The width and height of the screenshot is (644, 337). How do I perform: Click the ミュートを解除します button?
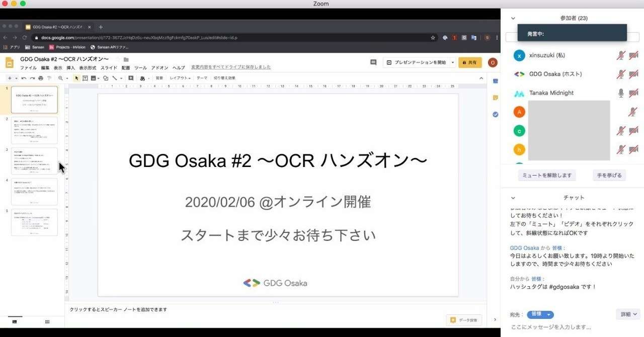547,176
